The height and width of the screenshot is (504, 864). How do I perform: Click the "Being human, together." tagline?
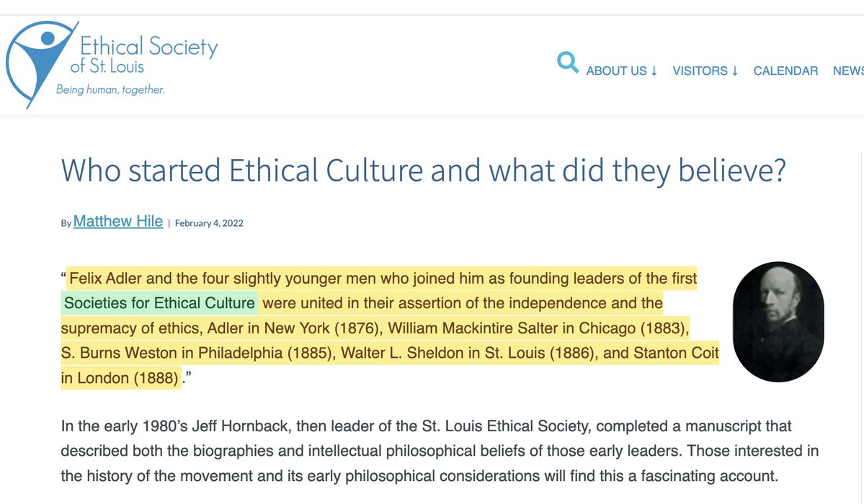(110, 90)
